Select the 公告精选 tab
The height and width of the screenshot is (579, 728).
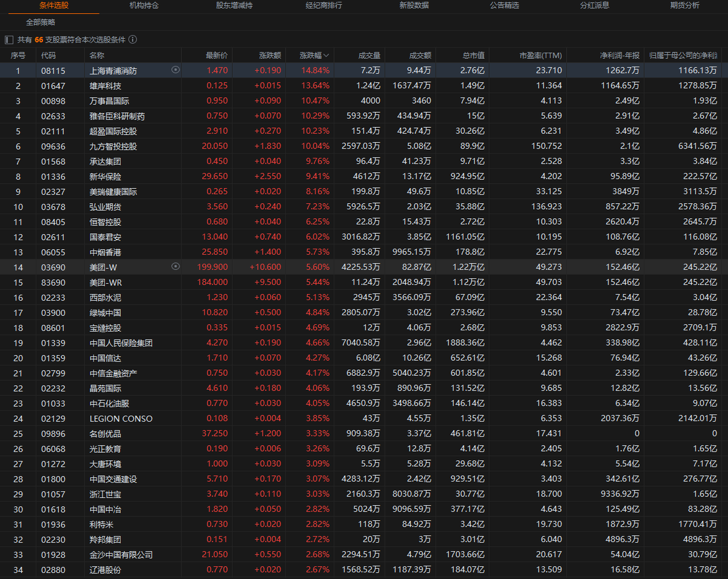coord(505,5)
